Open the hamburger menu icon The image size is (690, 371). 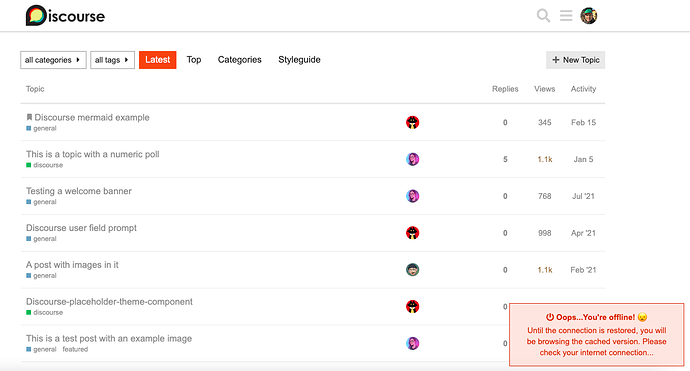(x=566, y=16)
